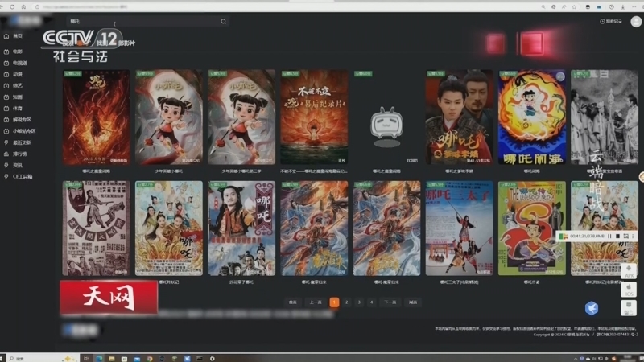This screenshot has width=644, height=362.
Task: Click the recorder screenshot icon
Action: tap(625, 236)
